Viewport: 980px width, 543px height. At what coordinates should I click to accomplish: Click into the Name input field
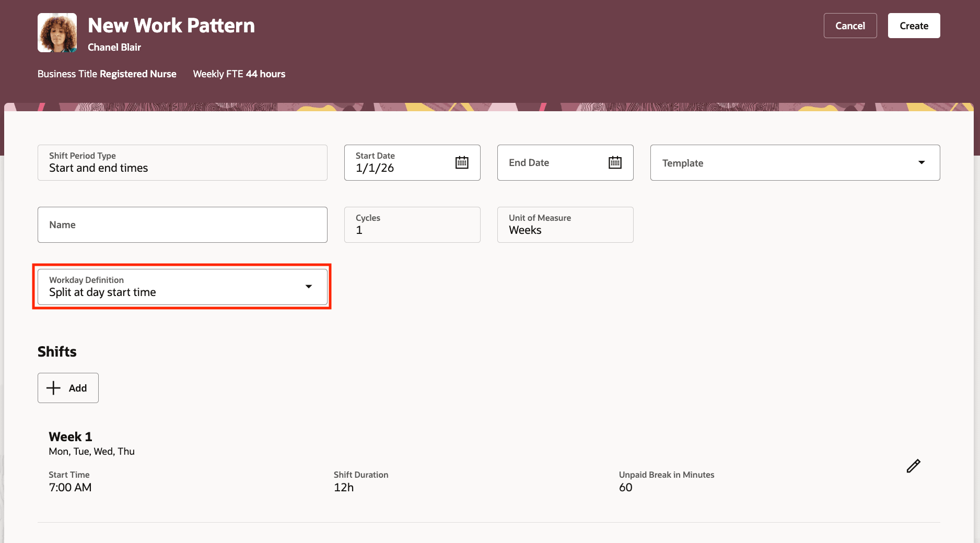point(182,225)
